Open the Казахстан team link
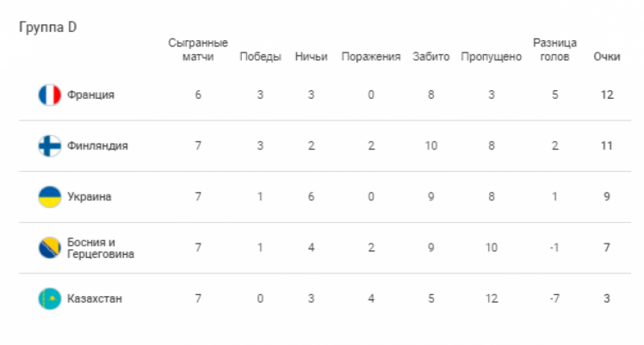Viewport: 644px width, 345px height. pyautogui.click(x=95, y=299)
